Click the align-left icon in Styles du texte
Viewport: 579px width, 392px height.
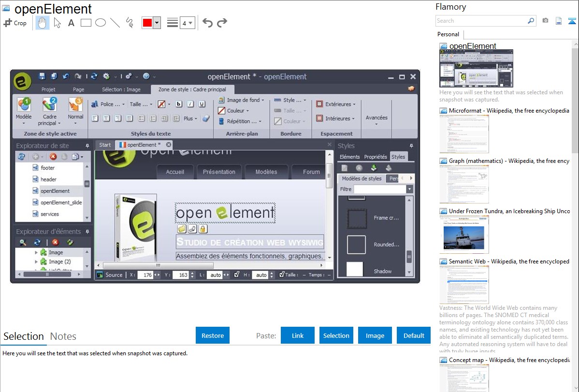click(x=95, y=118)
